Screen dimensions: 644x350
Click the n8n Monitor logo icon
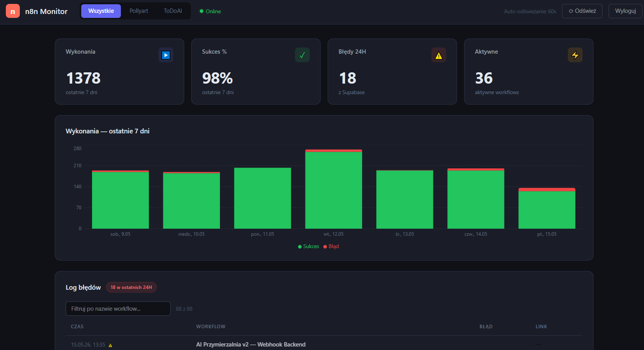(13, 11)
